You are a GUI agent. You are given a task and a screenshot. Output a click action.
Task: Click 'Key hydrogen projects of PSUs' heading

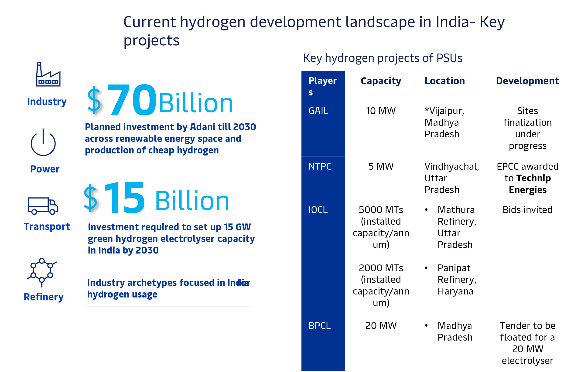pyautogui.click(x=383, y=58)
